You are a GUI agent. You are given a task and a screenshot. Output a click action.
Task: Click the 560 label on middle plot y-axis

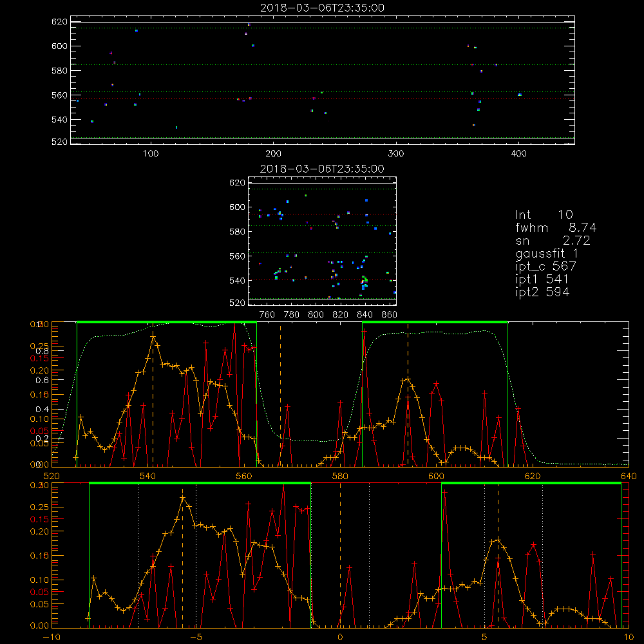(x=237, y=256)
